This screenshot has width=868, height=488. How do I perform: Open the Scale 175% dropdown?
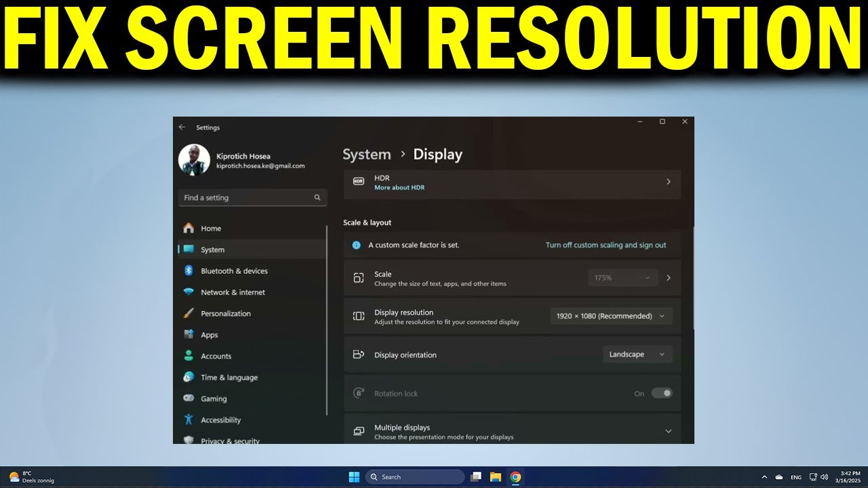pyautogui.click(x=623, y=278)
